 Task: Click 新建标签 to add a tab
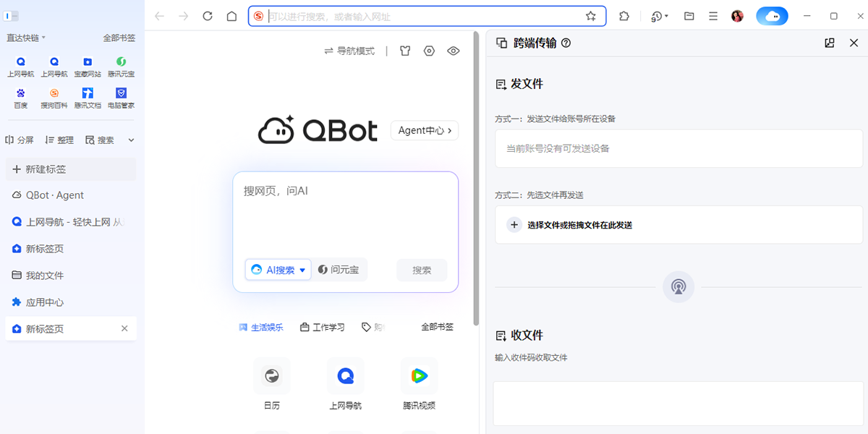pyautogui.click(x=70, y=169)
